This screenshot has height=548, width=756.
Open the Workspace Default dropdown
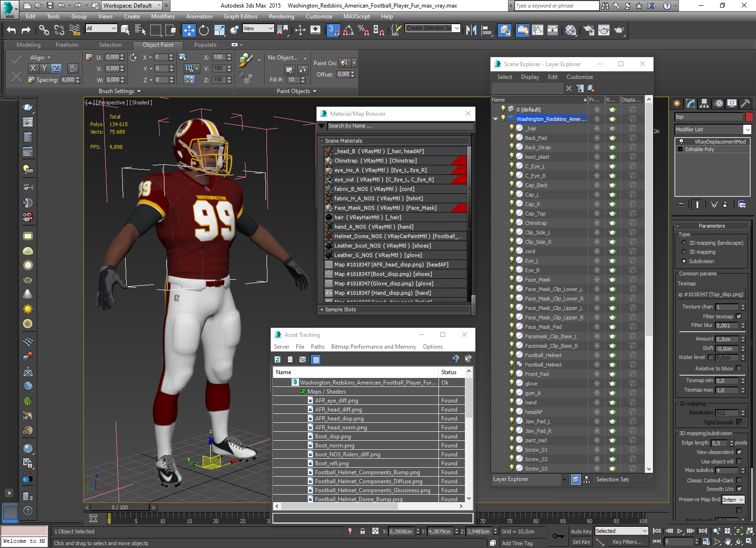click(x=132, y=6)
